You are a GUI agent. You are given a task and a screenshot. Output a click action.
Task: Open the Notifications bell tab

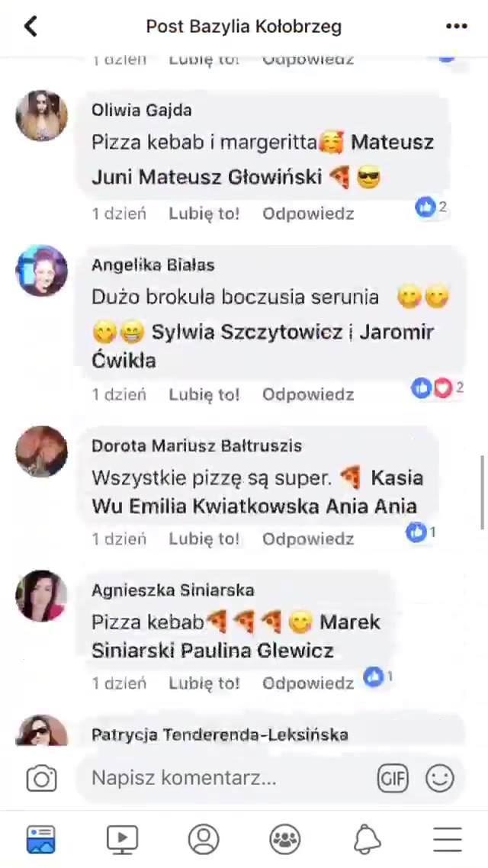point(367,839)
